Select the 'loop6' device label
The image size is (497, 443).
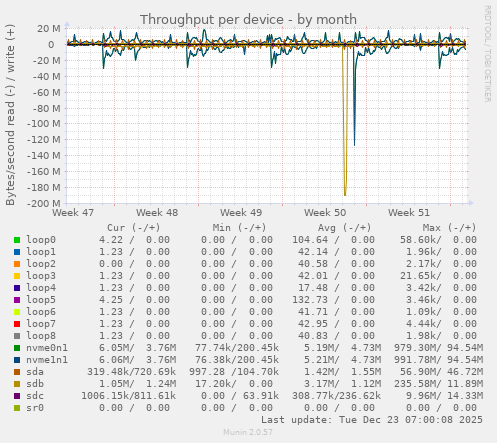point(41,312)
